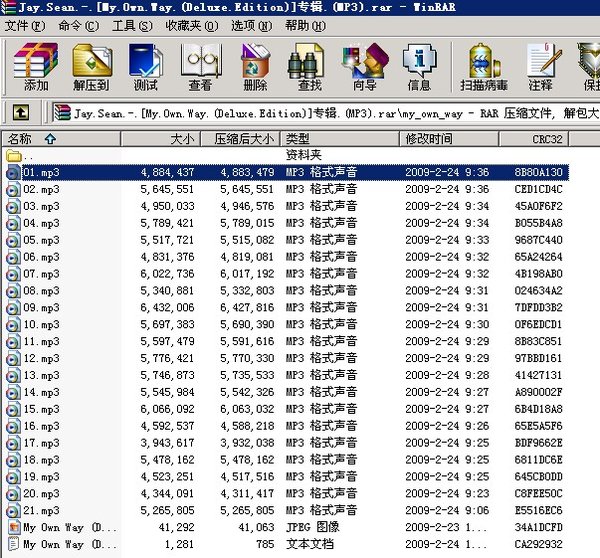Screen dimensions: 600x558
Task: Click the audio icon of 15.mp3
Action: tap(13, 410)
